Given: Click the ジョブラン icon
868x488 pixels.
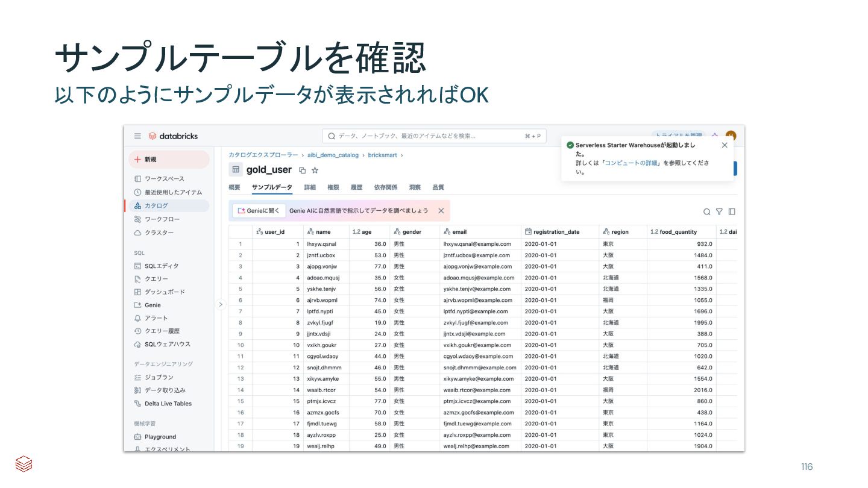Looking at the screenshot, I should pos(137,377).
